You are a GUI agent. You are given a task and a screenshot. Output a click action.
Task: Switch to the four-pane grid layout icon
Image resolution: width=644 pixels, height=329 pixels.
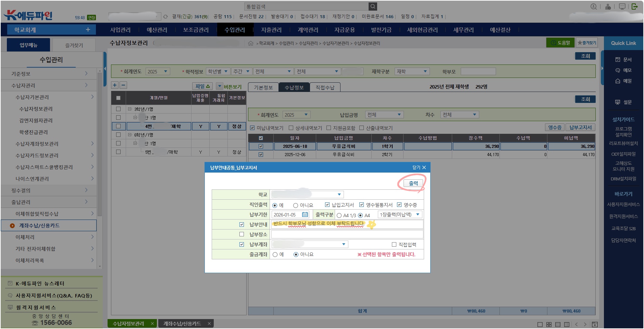click(549, 324)
